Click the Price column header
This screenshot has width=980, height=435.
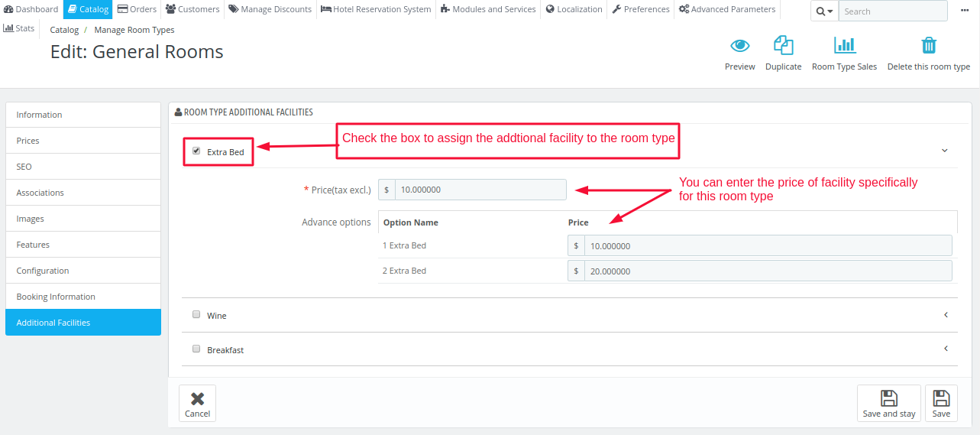(578, 222)
